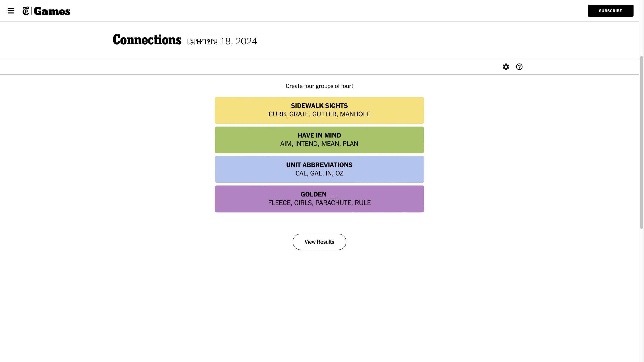Click the purple GOLDEN ___ heading
Screen dimensions: 644x362
[319, 194]
